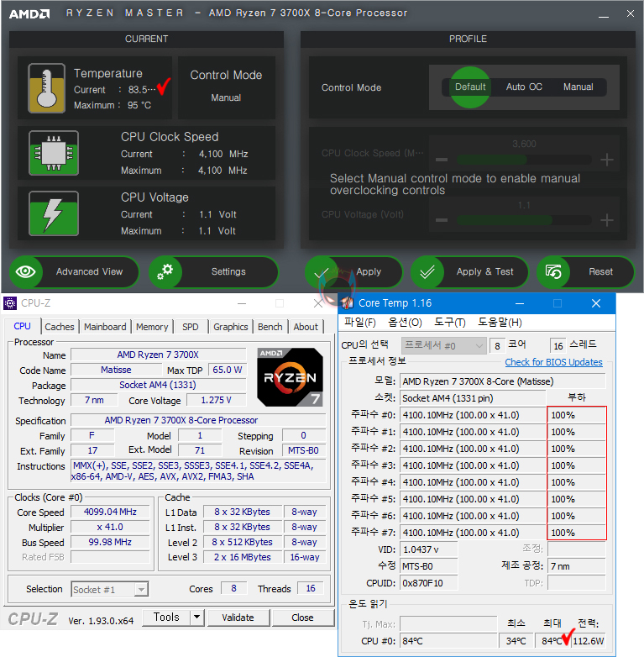Click the Tools button in CPU-Z
This screenshot has height=657, width=644.
pos(166,618)
